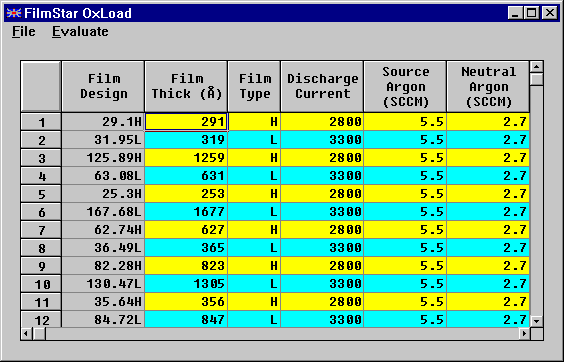Maximize the FilmStar OxLoad window

532,13
